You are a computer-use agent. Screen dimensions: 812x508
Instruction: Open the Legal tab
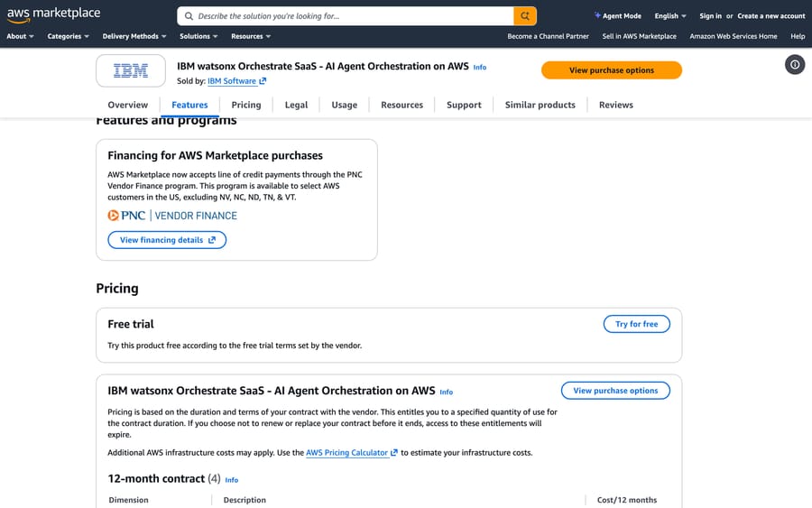pyautogui.click(x=296, y=105)
